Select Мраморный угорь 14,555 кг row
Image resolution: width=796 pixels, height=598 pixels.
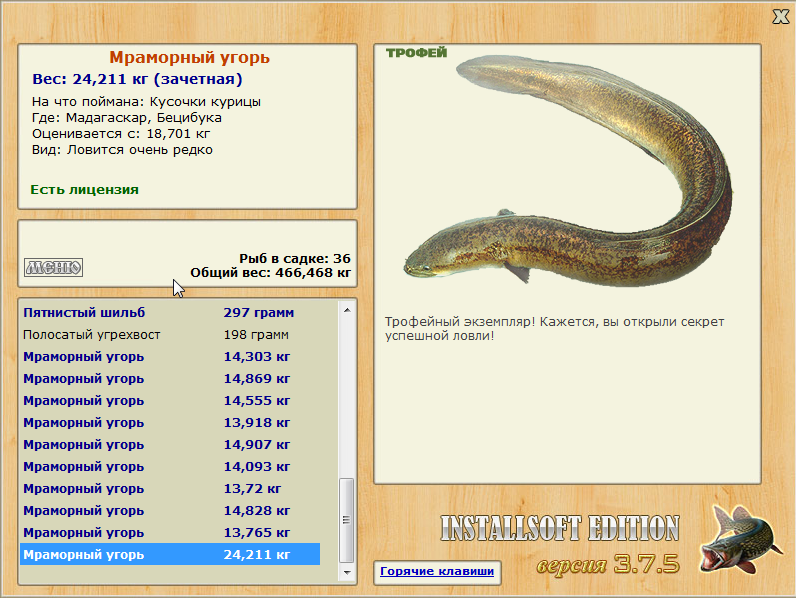pyautogui.click(x=170, y=401)
